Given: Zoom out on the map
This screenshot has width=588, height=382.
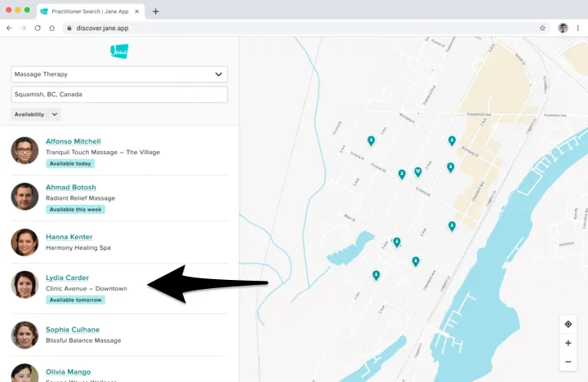Looking at the screenshot, I should click(568, 362).
